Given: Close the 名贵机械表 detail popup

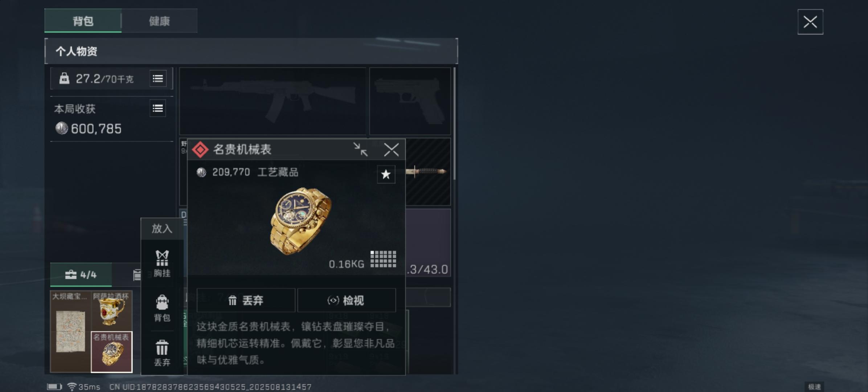Looking at the screenshot, I should point(391,150).
